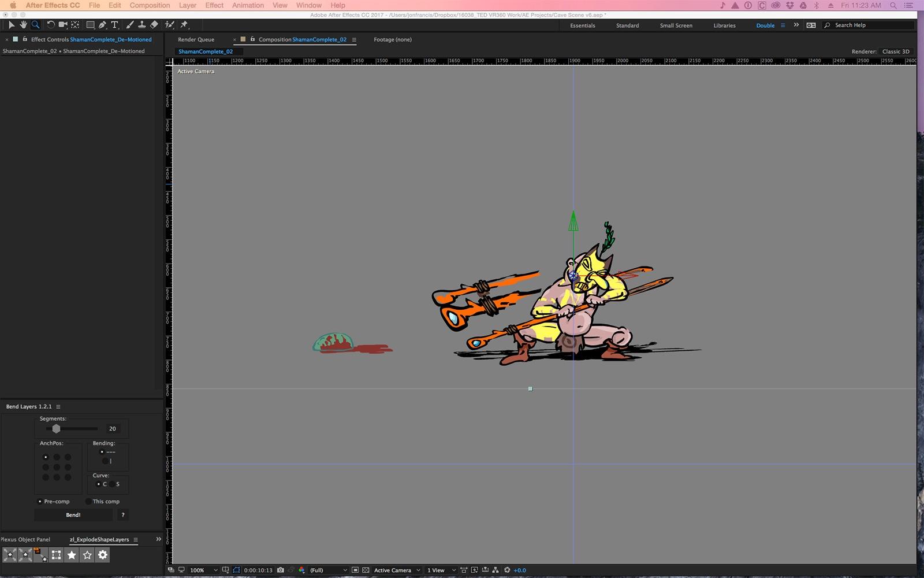Pick the center AnchPos radio button
The image size is (924, 578).
click(57, 467)
